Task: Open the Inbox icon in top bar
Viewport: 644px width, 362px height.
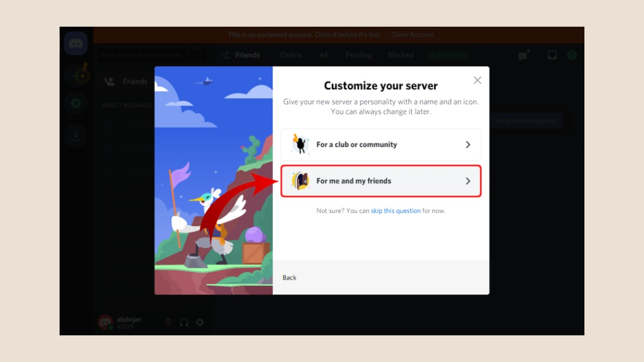Action: (552, 55)
